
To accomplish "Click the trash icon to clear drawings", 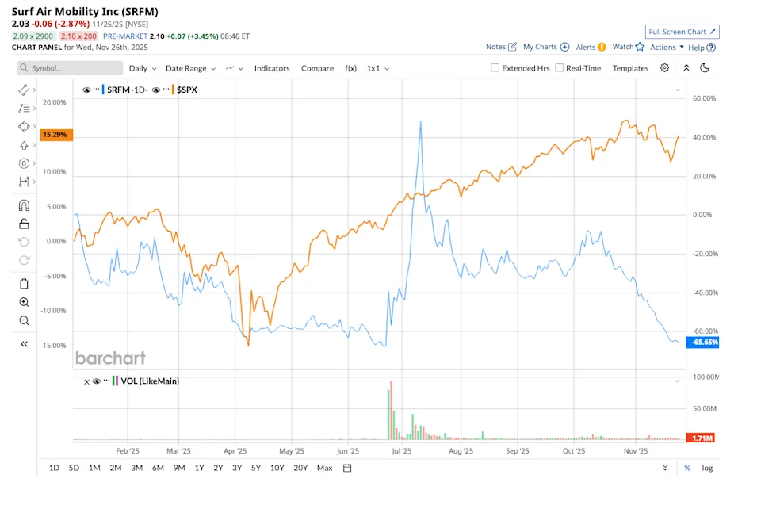I will tap(24, 283).
